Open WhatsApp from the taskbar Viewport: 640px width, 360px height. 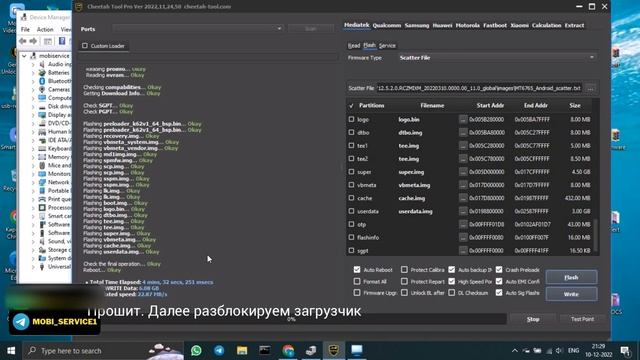pos(196,350)
